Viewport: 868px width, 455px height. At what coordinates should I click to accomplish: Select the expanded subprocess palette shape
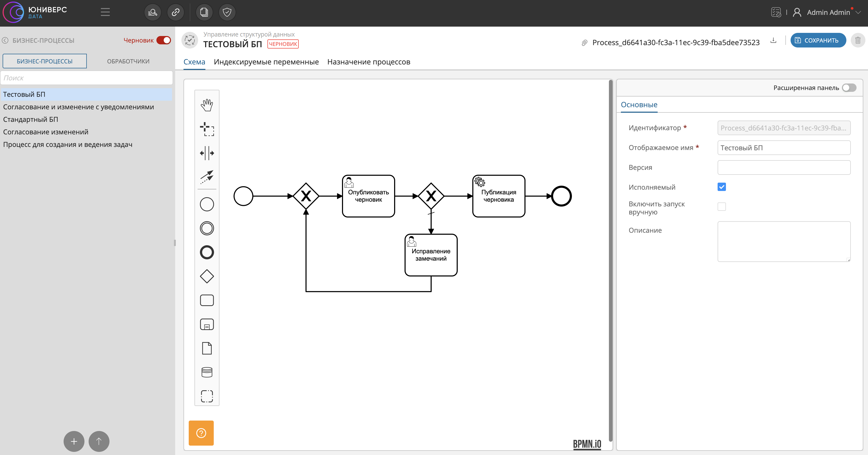pyautogui.click(x=206, y=325)
